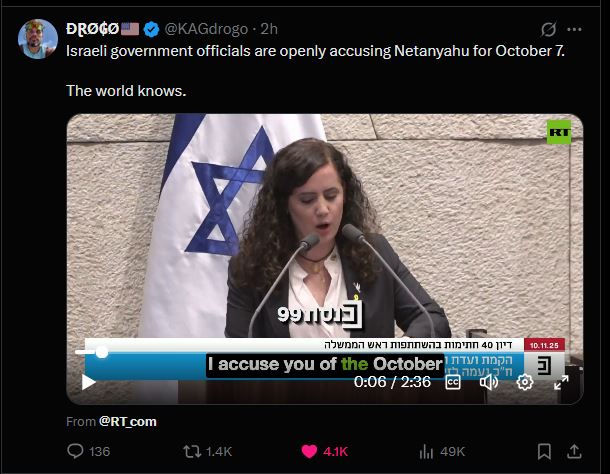
Task: Click the 2h timestamp
Action: tap(269, 29)
